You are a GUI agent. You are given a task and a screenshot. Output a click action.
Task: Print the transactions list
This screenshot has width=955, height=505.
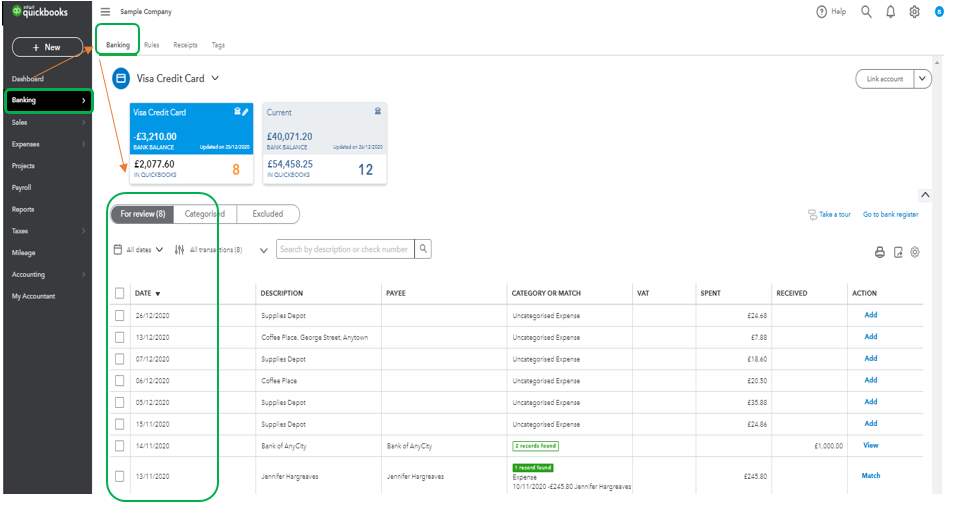click(879, 252)
